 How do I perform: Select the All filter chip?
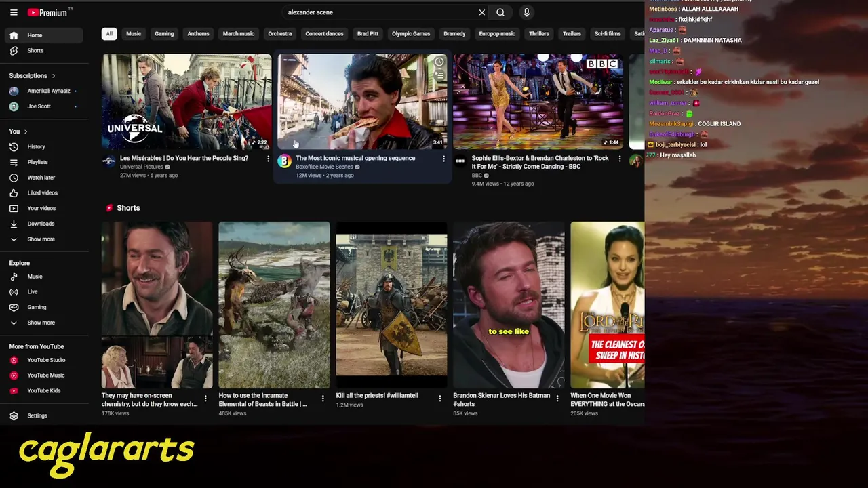tap(109, 34)
